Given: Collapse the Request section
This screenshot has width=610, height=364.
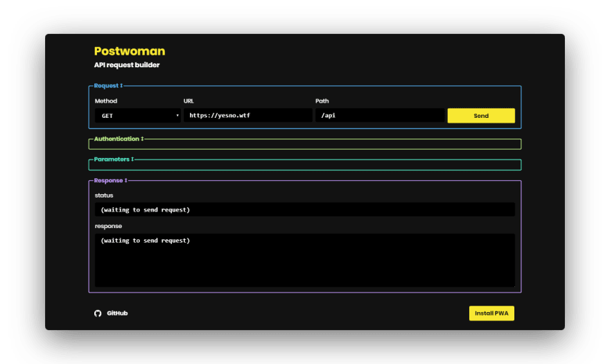Looking at the screenshot, I should coord(108,86).
